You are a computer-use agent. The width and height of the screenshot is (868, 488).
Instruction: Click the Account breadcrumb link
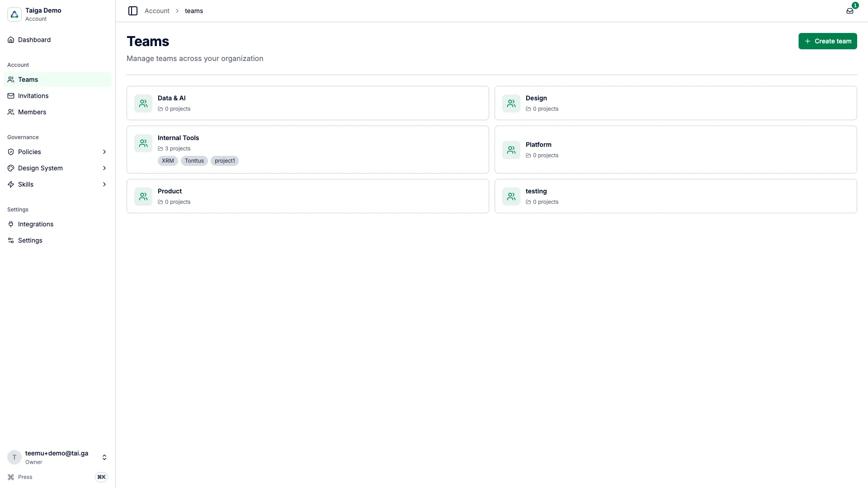[x=157, y=11]
